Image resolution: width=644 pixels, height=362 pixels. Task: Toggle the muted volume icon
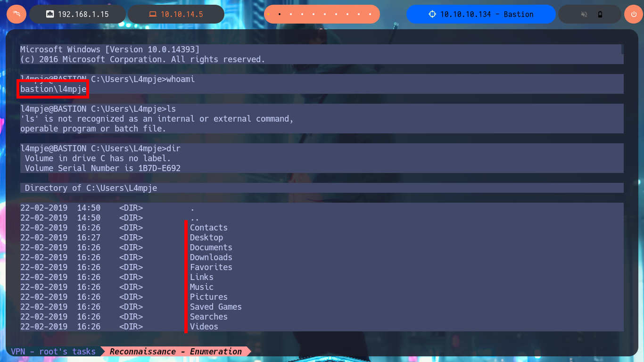(x=584, y=14)
